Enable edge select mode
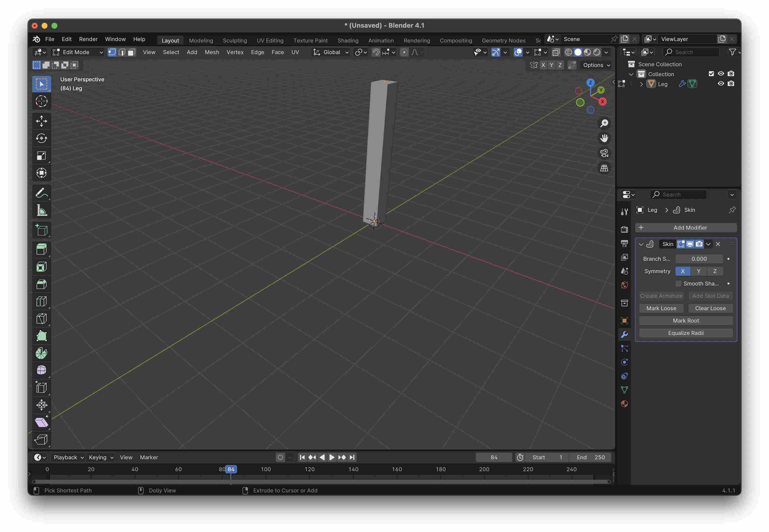769x532 pixels. [122, 52]
